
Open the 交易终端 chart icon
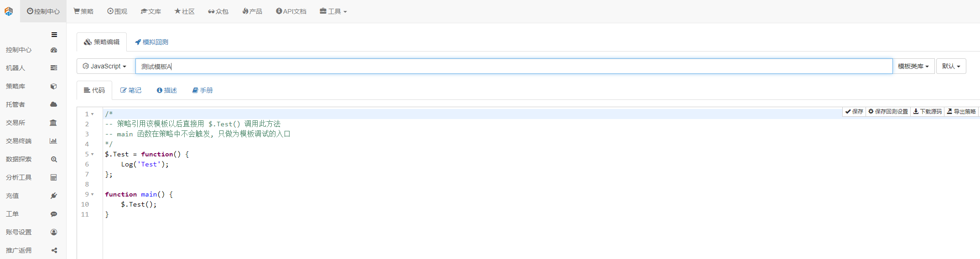(53, 141)
